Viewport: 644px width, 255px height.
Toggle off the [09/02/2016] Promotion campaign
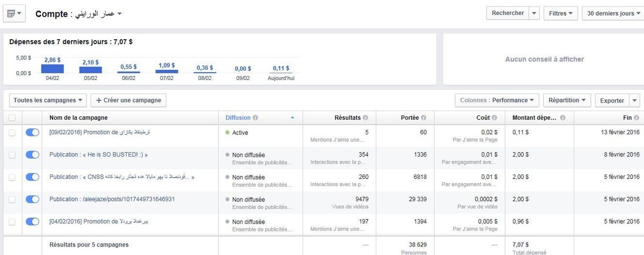(32, 133)
